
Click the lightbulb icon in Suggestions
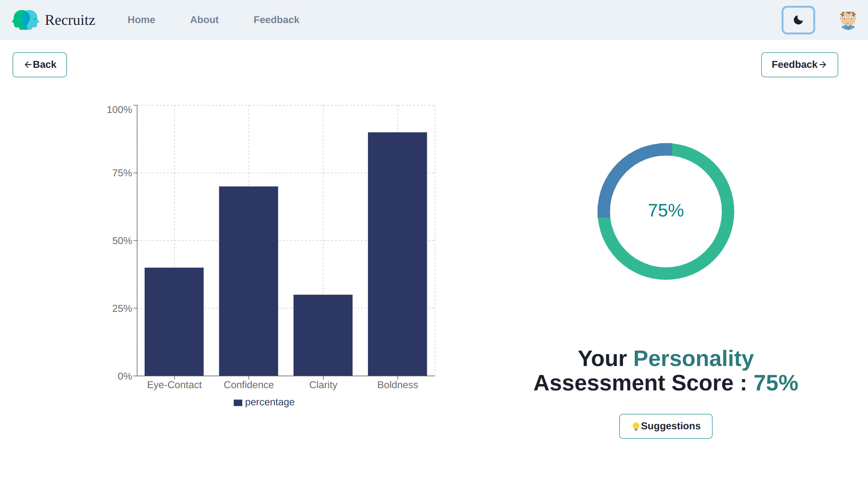coord(636,426)
